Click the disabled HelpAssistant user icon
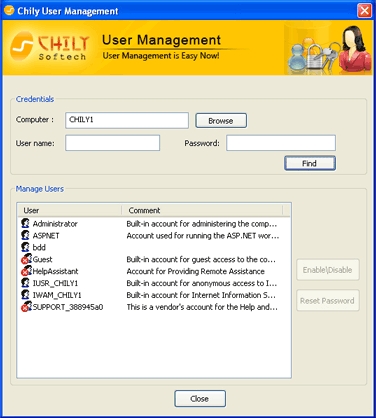 (x=26, y=271)
